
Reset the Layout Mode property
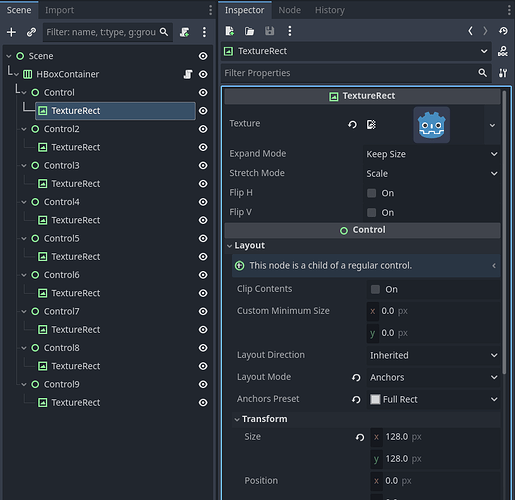point(356,377)
